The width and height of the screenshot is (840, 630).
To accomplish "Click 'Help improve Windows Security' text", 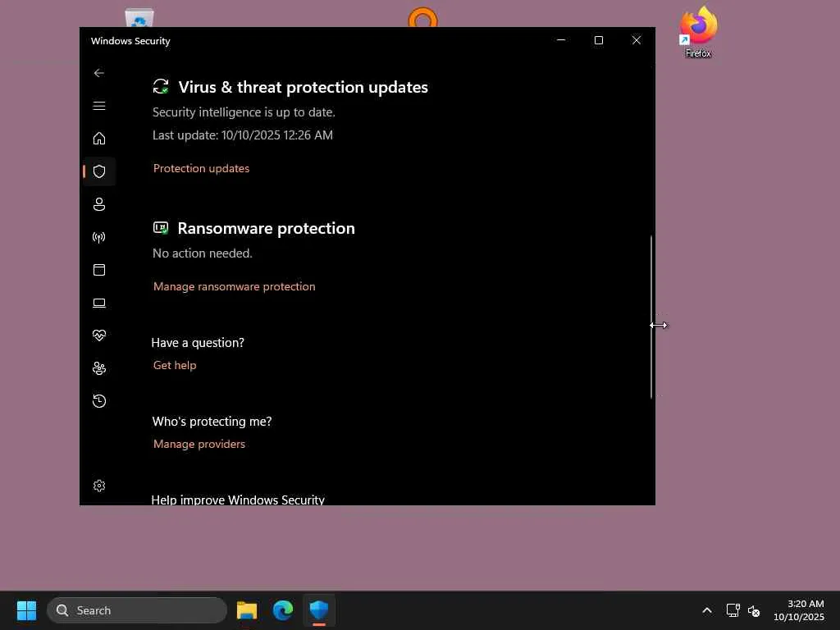I will coord(238,500).
